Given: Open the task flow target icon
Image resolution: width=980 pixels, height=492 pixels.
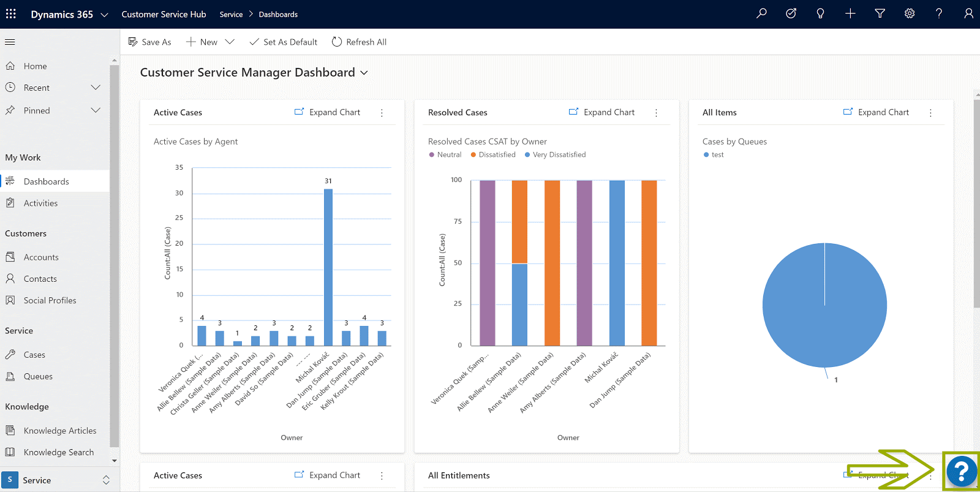Looking at the screenshot, I should 791,13.
